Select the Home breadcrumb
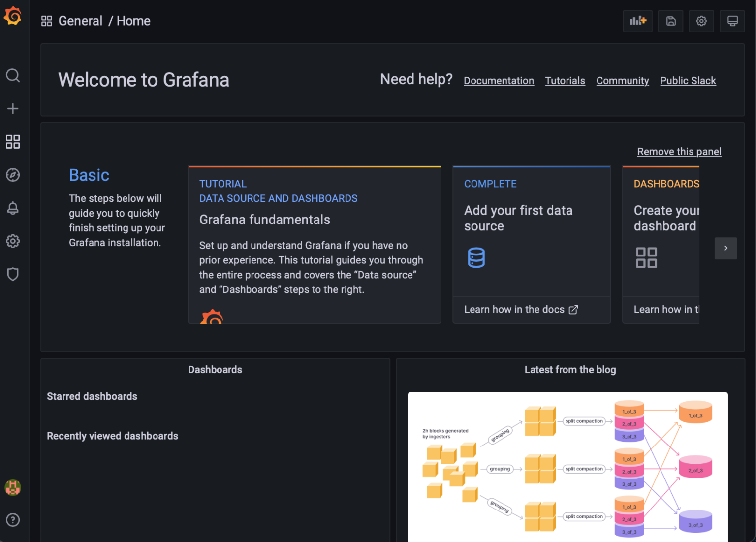This screenshot has width=756, height=542. pos(133,21)
